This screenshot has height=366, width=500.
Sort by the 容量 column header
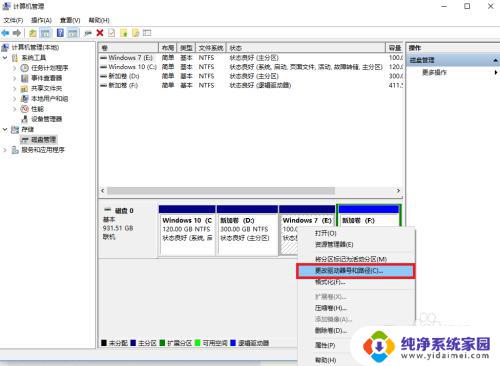[x=395, y=48]
